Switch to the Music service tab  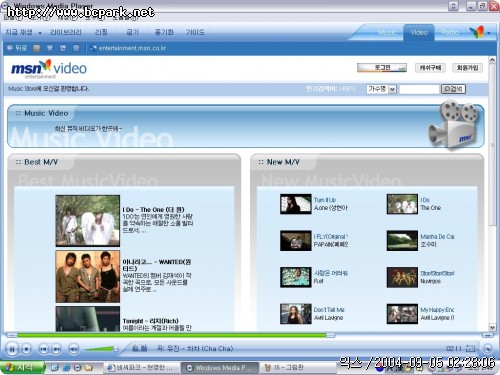click(387, 32)
